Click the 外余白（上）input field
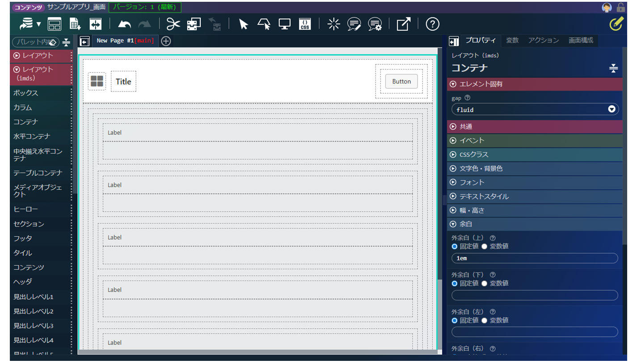 [535, 258]
